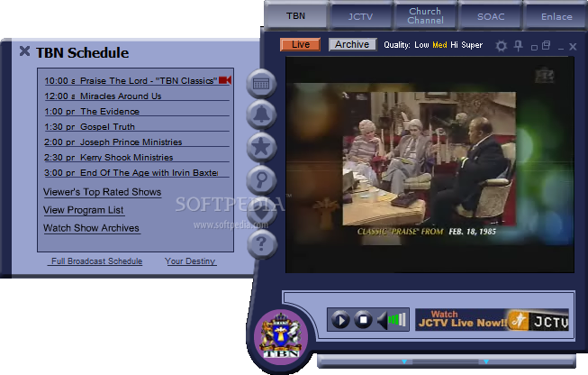Click the double-window restore size icon
The height and width of the screenshot is (375, 588).
[546, 45]
